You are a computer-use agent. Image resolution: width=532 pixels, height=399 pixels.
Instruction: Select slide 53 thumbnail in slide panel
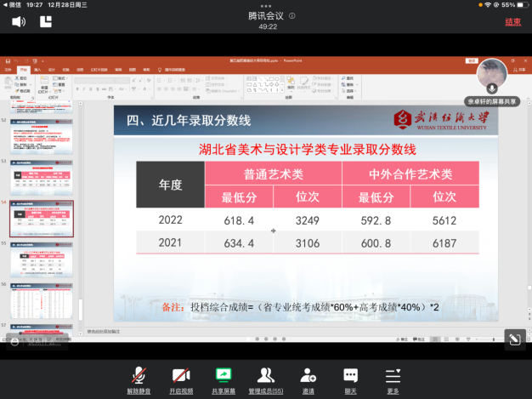pyautogui.click(x=41, y=179)
